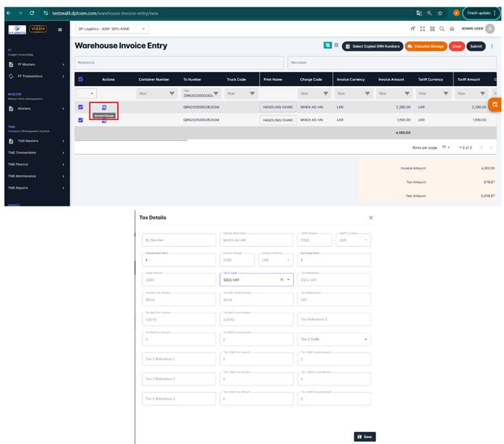Reload the page in browser
504x444 pixels.
coord(32,13)
